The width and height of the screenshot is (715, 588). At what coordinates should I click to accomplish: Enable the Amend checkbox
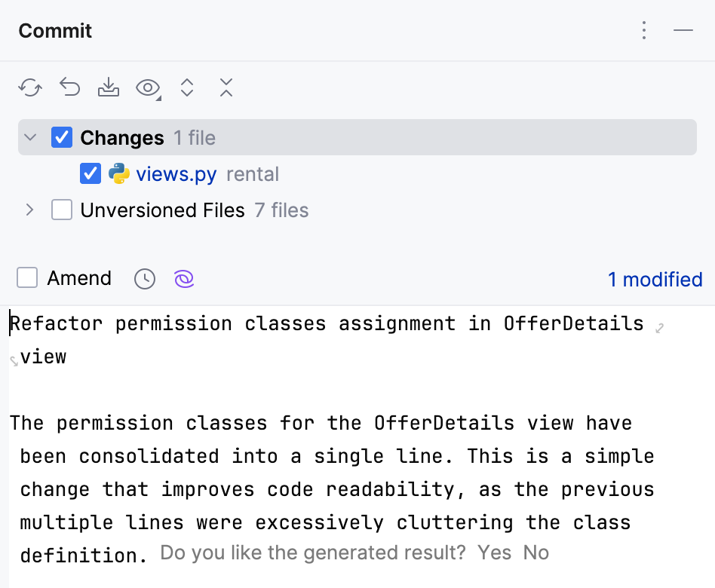(27, 277)
